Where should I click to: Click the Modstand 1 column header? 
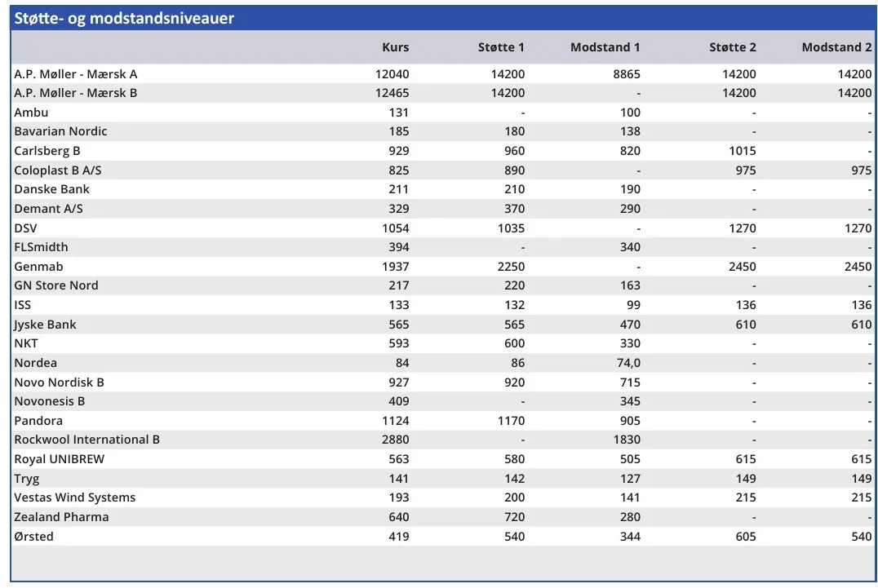click(x=605, y=47)
